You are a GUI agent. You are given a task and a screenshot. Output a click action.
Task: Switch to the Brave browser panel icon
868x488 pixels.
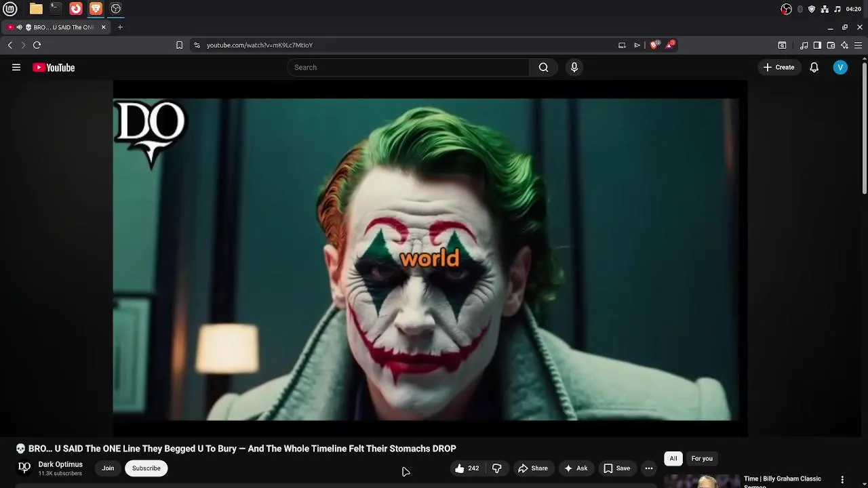pyautogui.click(x=96, y=9)
